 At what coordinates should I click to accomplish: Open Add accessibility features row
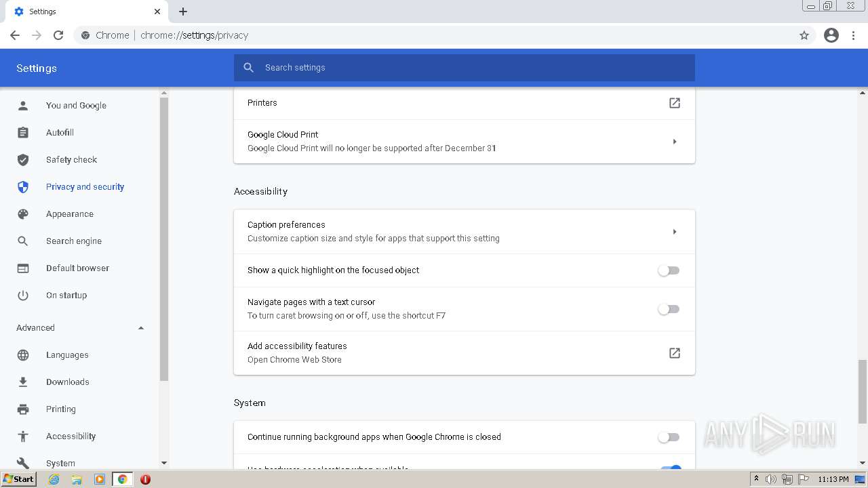pyautogui.click(x=465, y=352)
